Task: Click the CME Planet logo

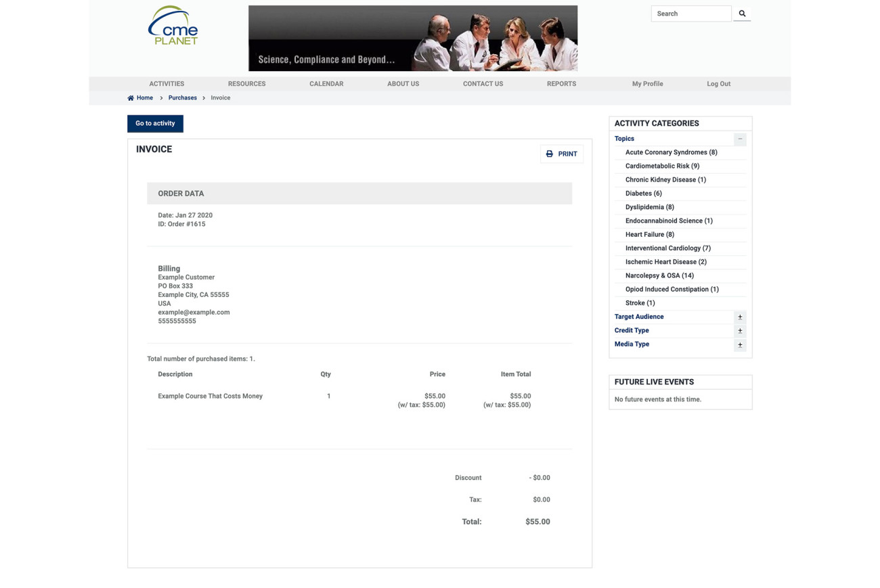Action: [173, 26]
